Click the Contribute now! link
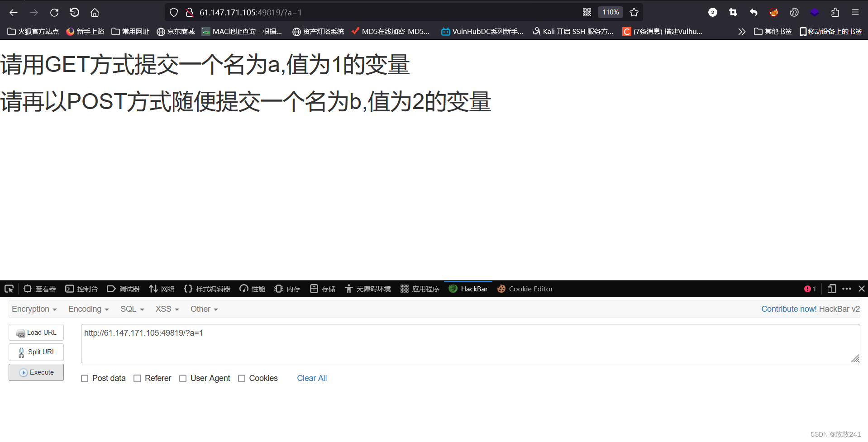The height and width of the screenshot is (442, 868). coord(789,309)
